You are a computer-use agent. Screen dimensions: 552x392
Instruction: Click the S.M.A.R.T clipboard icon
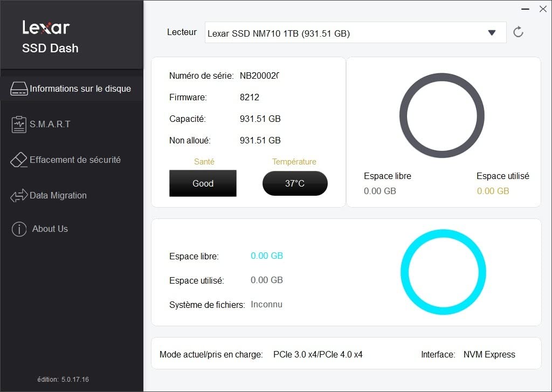coord(19,125)
